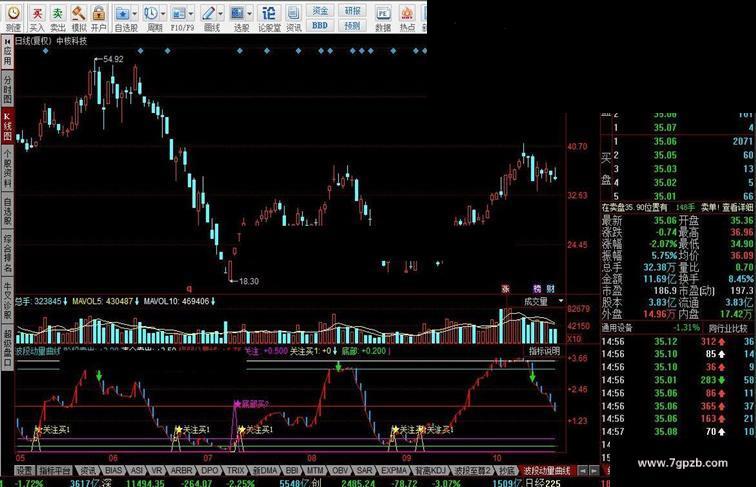Click the 查看详细 link

737,207
